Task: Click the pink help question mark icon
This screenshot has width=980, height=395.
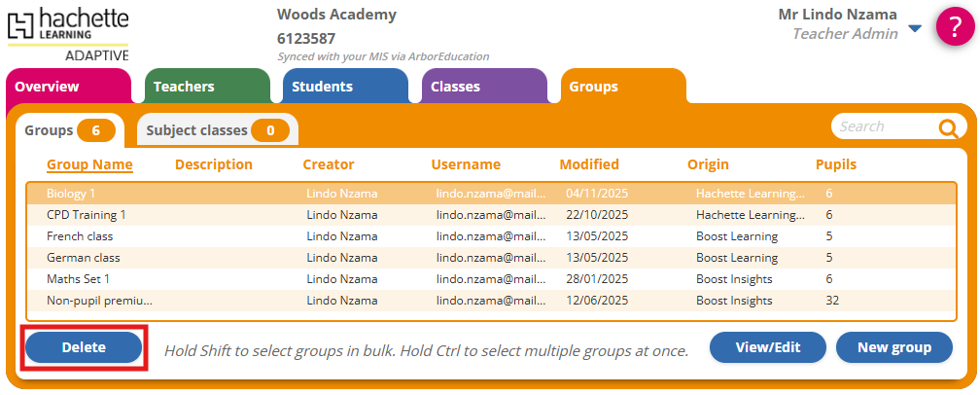Action: (955, 26)
